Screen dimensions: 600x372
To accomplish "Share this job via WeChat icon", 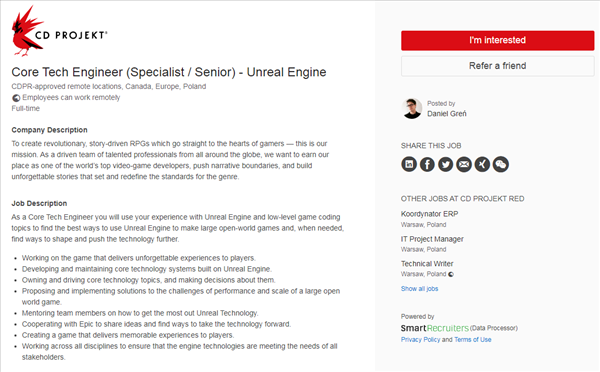I will (501, 165).
